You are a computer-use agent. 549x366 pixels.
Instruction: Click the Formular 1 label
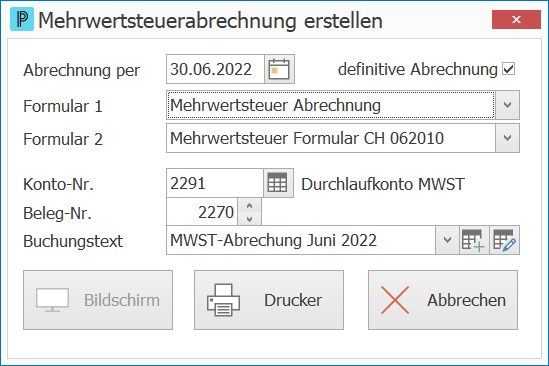(63, 106)
